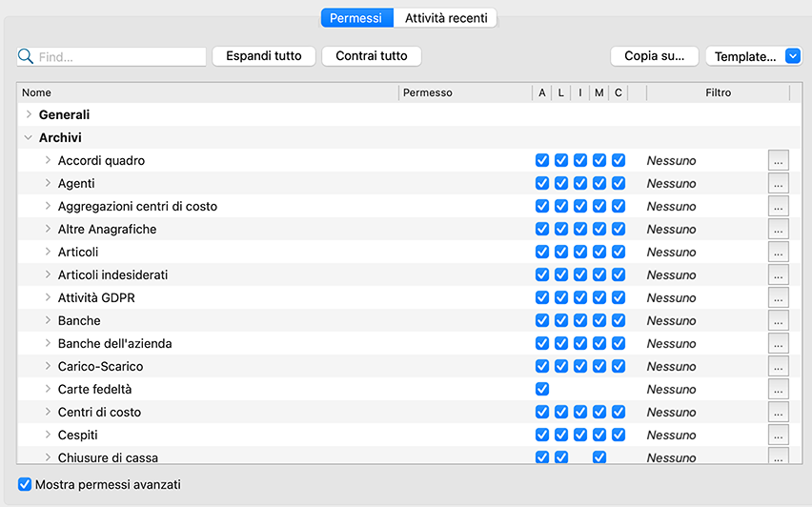Collapse the Archivi group
The height and width of the screenshot is (507, 812).
pyautogui.click(x=29, y=137)
